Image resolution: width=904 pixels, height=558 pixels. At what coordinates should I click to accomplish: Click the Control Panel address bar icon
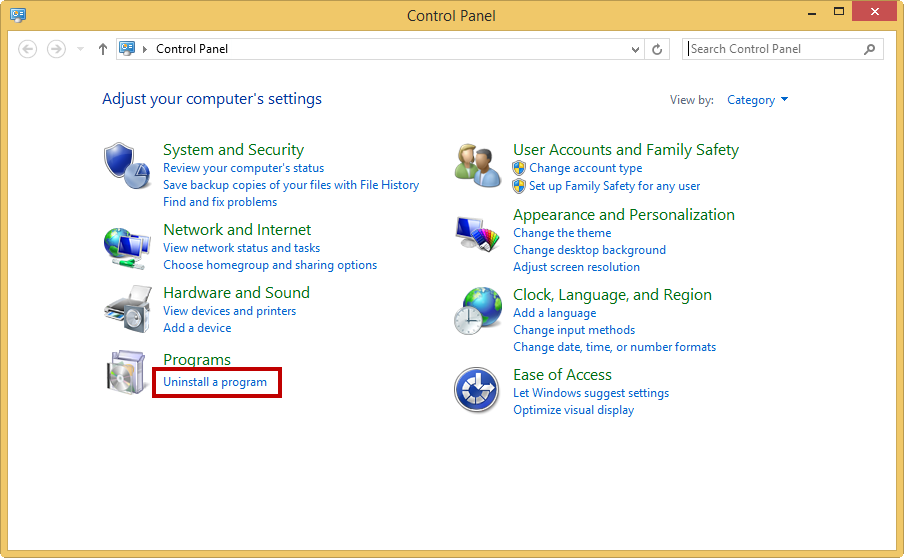pyautogui.click(x=127, y=48)
